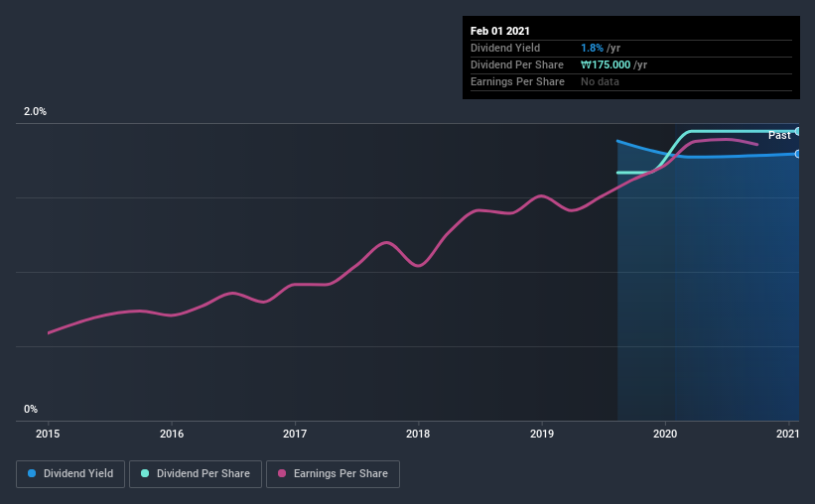
Task: Click the 1.8% Dividend Yield tooltip value
Action: coord(592,48)
